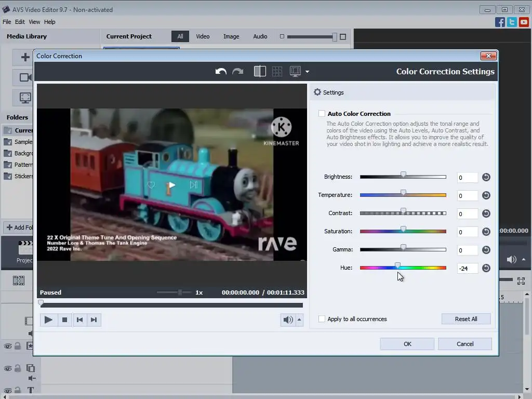Select the Image media filter tab
Image resolution: width=532 pixels, height=399 pixels.
pos(231,36)
